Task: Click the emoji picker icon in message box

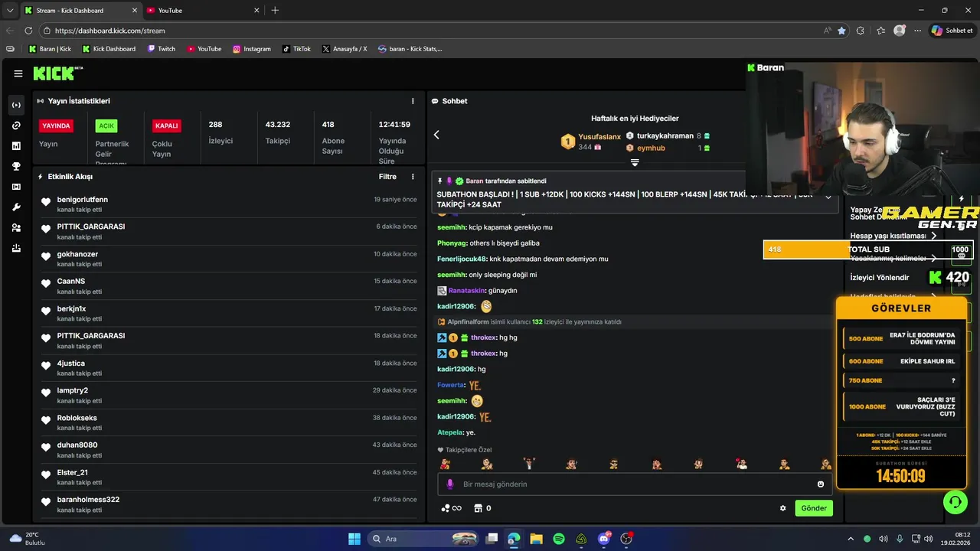Action: [821, 484]
